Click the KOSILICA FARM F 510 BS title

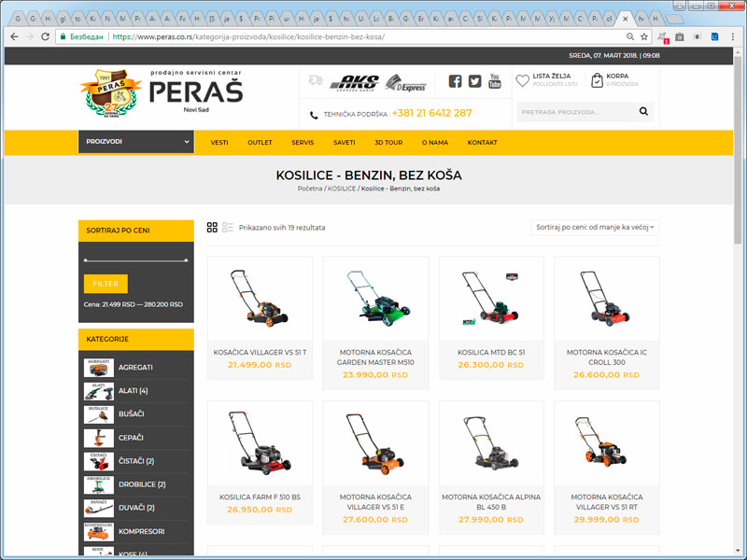[260, 497]
